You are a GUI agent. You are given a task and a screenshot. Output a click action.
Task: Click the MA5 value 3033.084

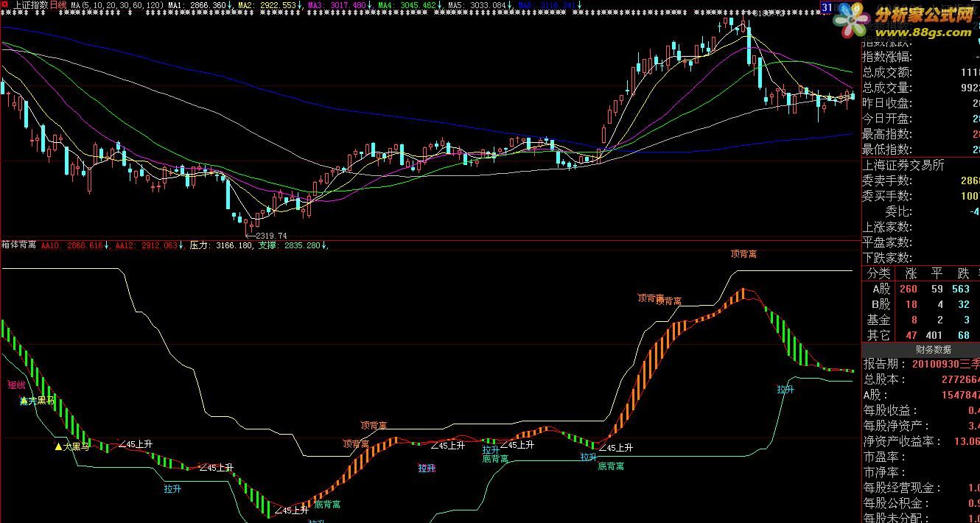click(x=489, y=4)
